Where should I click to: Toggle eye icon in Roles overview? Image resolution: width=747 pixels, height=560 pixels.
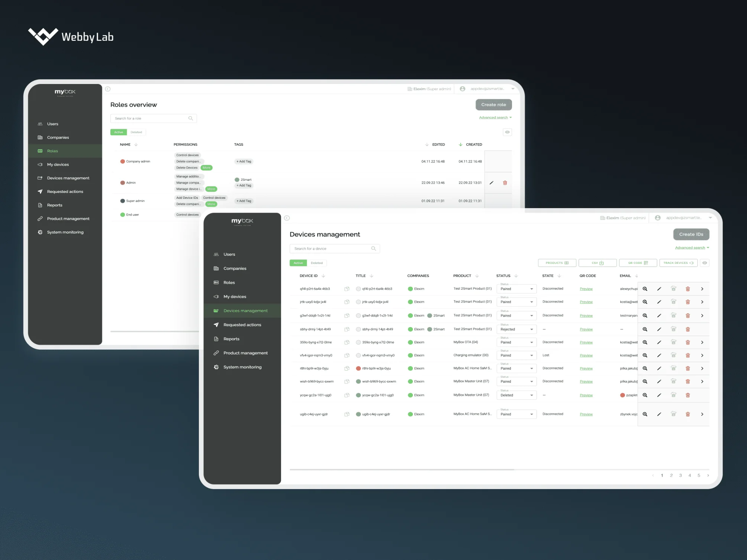[x=507, y=132]
